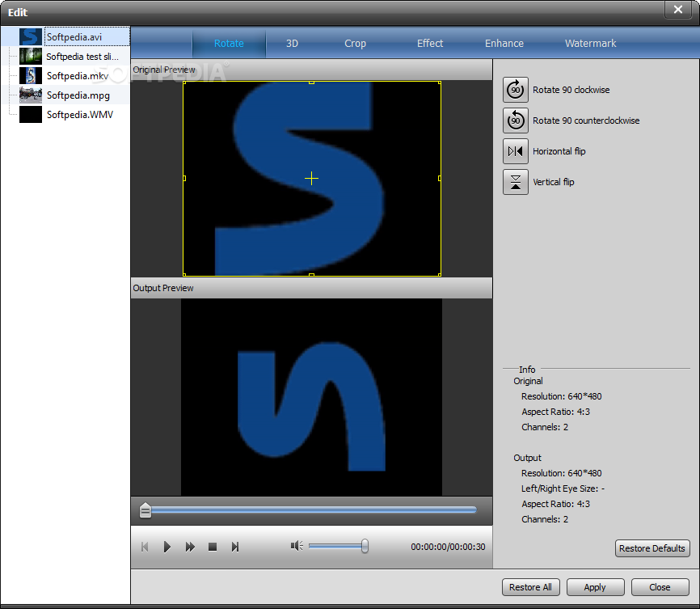Screen dimensions: 700x609
Task: Click the Softpedia test slideshow thumbnail
Action: click(x=31, y=57)
